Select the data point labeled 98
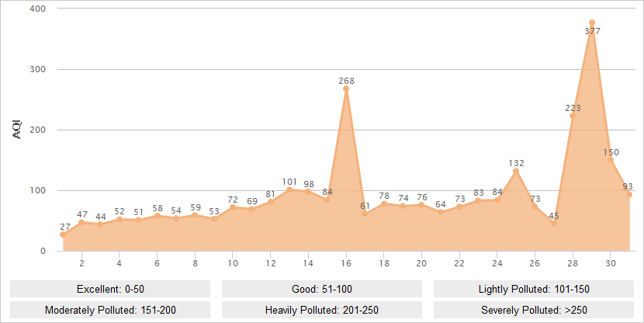This screenshot has width=644, height=323. pyautogui.click(x=309, y=192)
